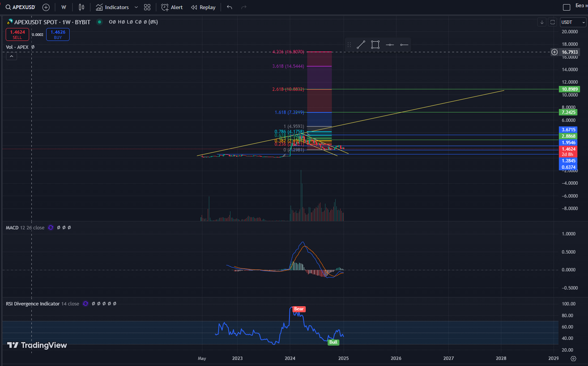Image resolution: width=588 pixels, height=366 pixels.
Task: Click the 4.236 (16.8070) Fibonacci level label
Action: click(289, 51)
